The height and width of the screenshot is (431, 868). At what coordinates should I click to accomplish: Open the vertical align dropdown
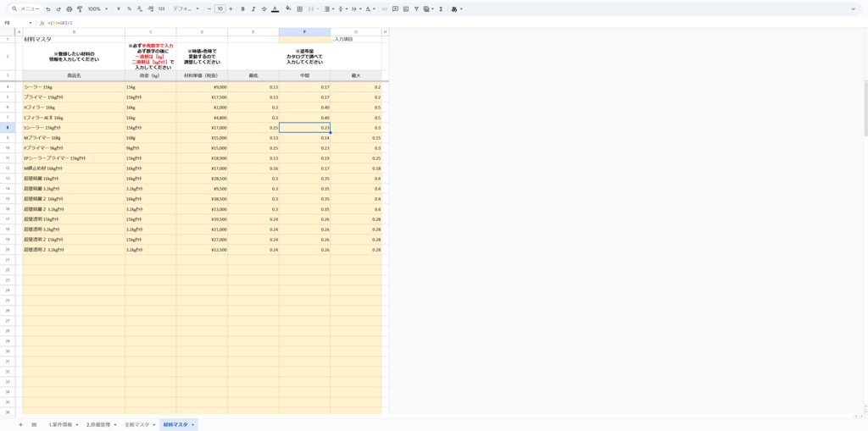click(x=342, y=8)
